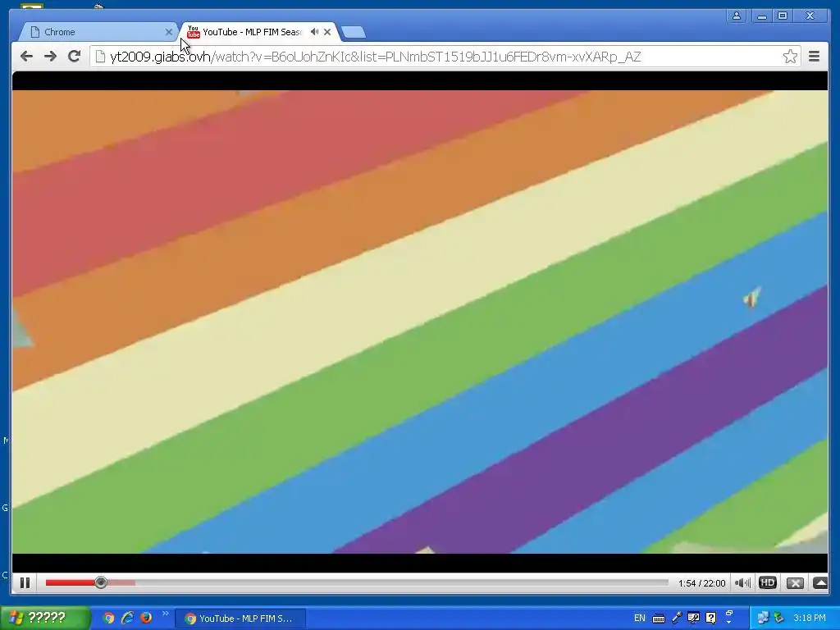This screenshot has width=840, height=630.
Task: Click the video progress scrubber handle
Action: pyautogui.click(x=101, y=582)
